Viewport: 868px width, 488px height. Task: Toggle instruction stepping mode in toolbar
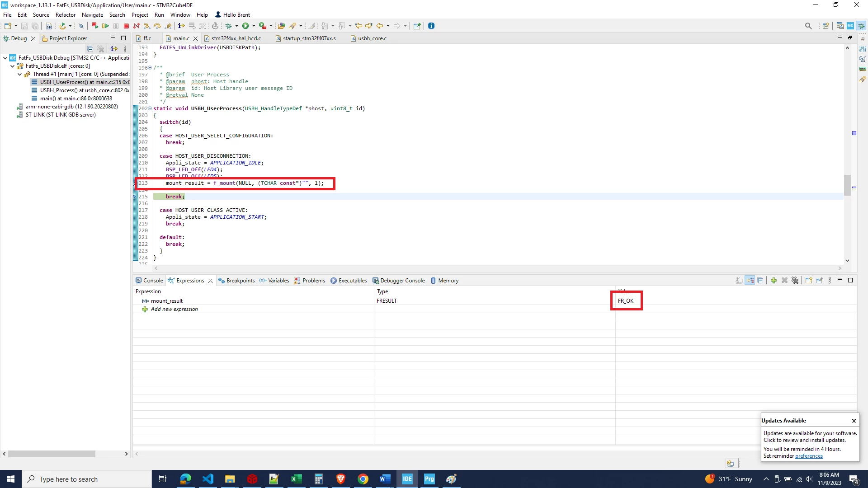click(181, 26)
